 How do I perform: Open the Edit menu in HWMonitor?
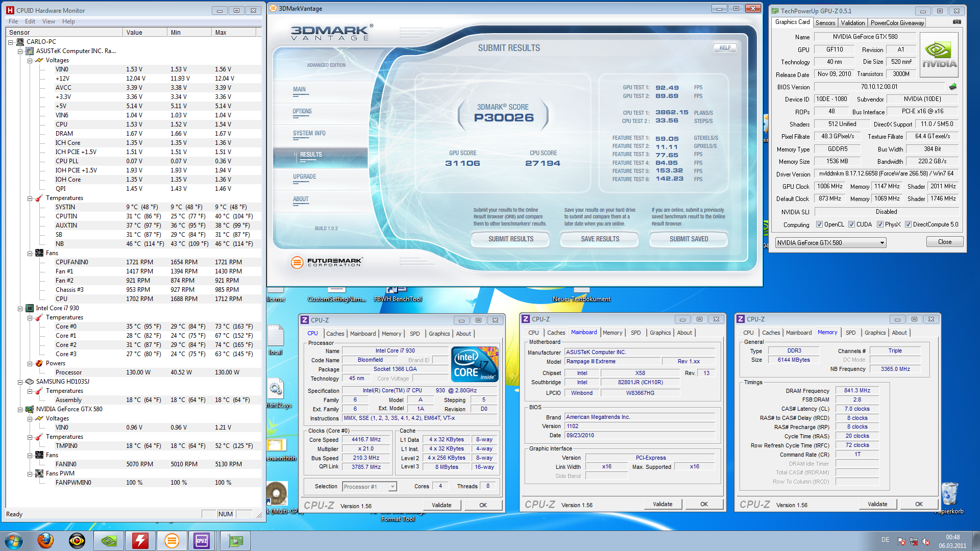click(30, 21)
